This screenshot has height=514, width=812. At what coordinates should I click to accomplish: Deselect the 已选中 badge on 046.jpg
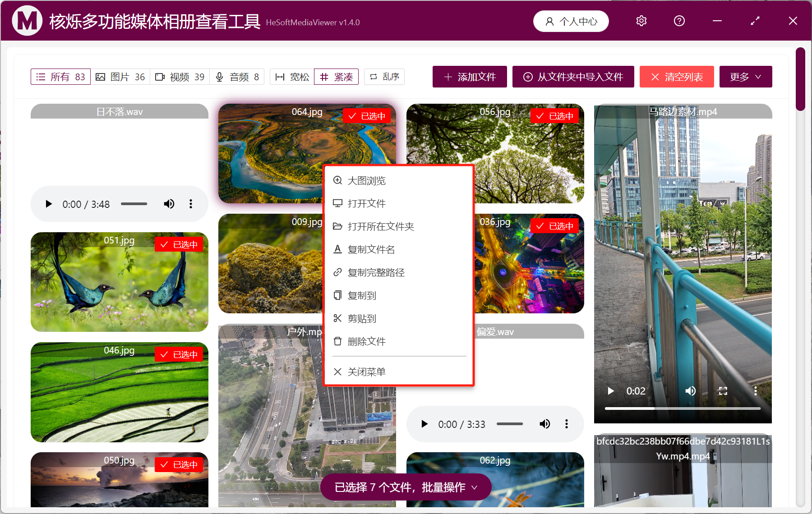click(179, 354)
